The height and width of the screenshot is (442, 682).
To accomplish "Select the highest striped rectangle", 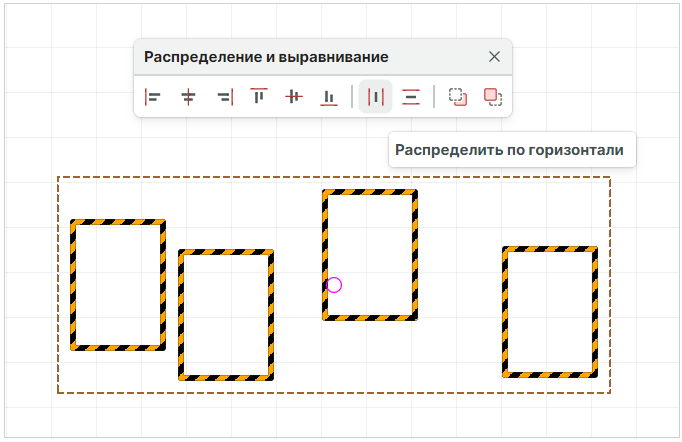I will point(370,255).
